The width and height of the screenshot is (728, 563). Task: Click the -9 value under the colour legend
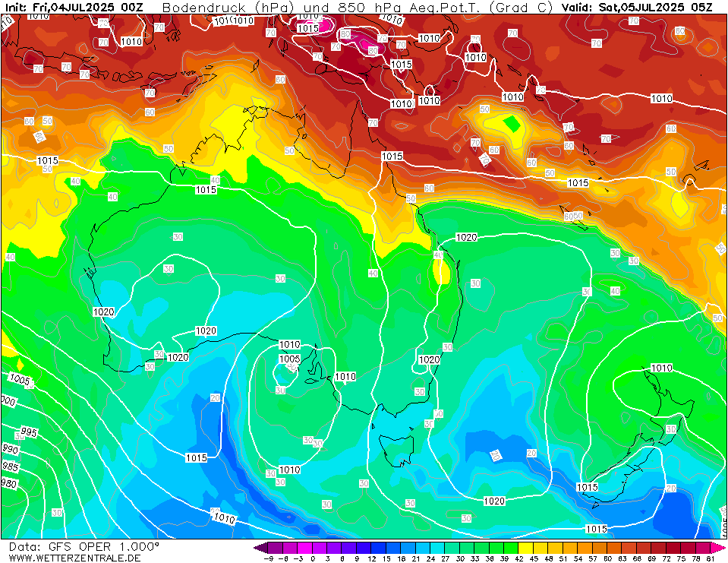268,558
